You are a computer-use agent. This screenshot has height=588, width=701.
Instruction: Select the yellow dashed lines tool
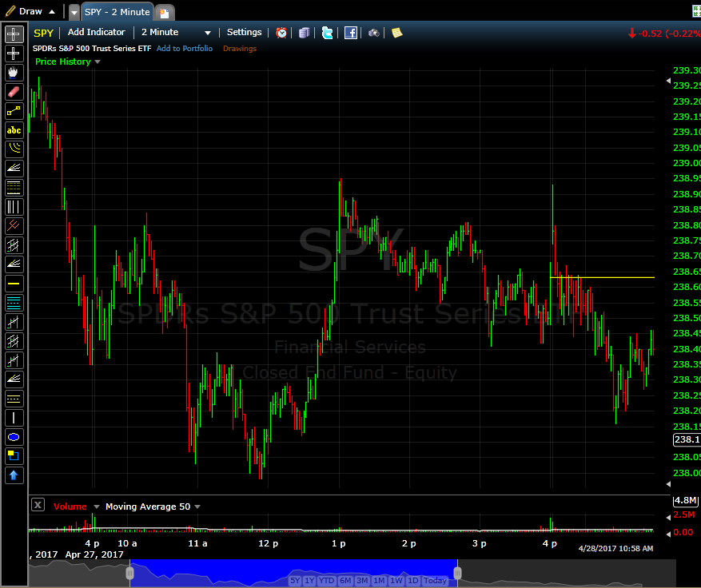14,399
